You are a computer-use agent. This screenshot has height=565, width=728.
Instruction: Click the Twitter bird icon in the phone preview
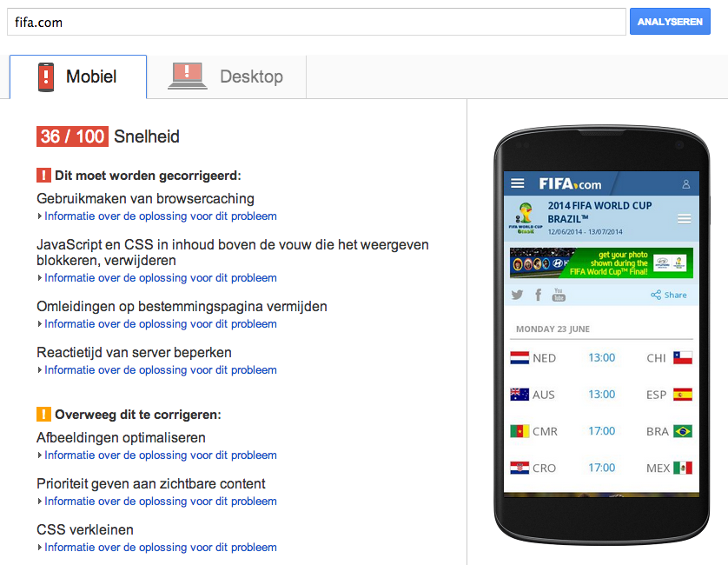click(x=517, y=295)
